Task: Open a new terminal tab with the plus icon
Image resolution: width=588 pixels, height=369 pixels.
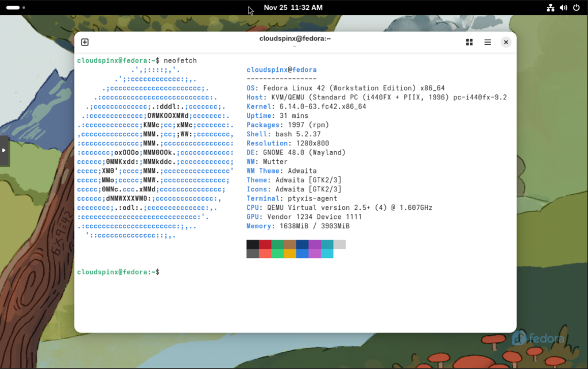Action: (x=85, y=42)
